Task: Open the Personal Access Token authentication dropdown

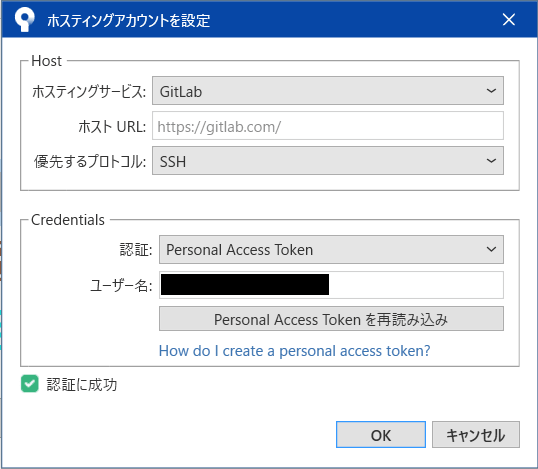Action: (x=331, y=250)
